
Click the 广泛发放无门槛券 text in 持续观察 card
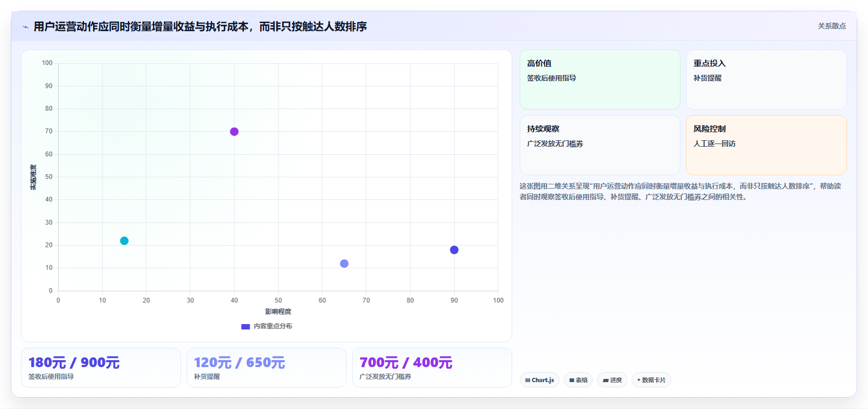[x=555, y=143]
